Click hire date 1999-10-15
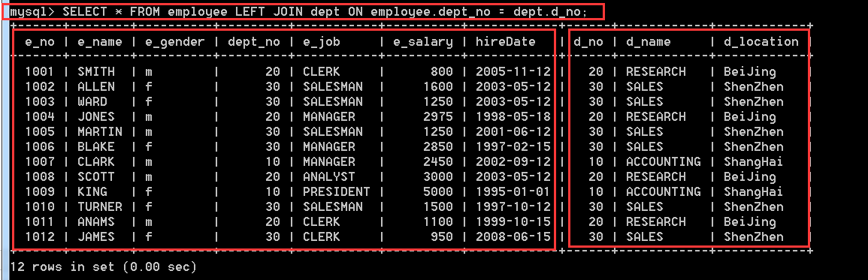Screen dimensions: 868x280 (513, 221)
